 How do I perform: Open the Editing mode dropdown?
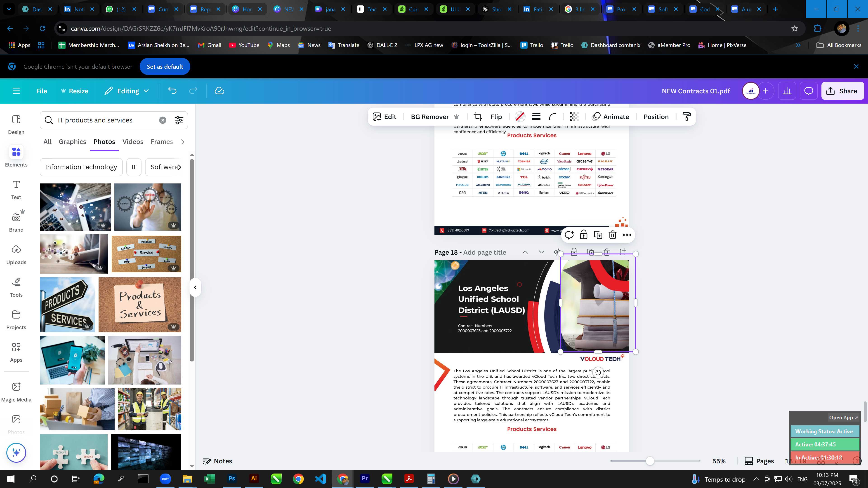(127, 91)
